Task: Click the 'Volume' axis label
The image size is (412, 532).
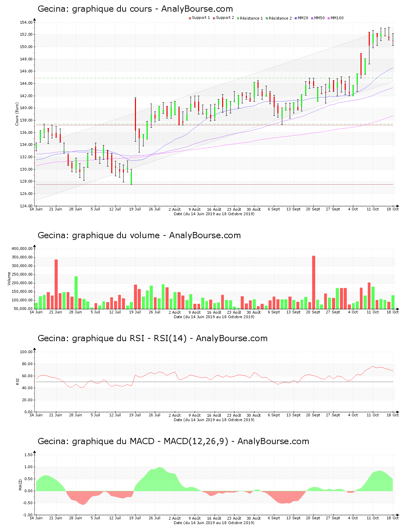Action: pyautogui.click(x=9, y=278)
